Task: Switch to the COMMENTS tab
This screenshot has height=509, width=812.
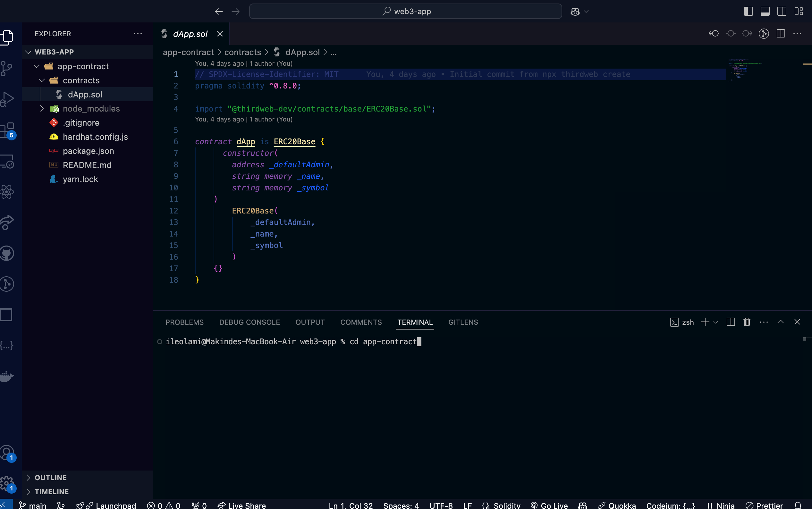Action: click(x=361, y=322)
